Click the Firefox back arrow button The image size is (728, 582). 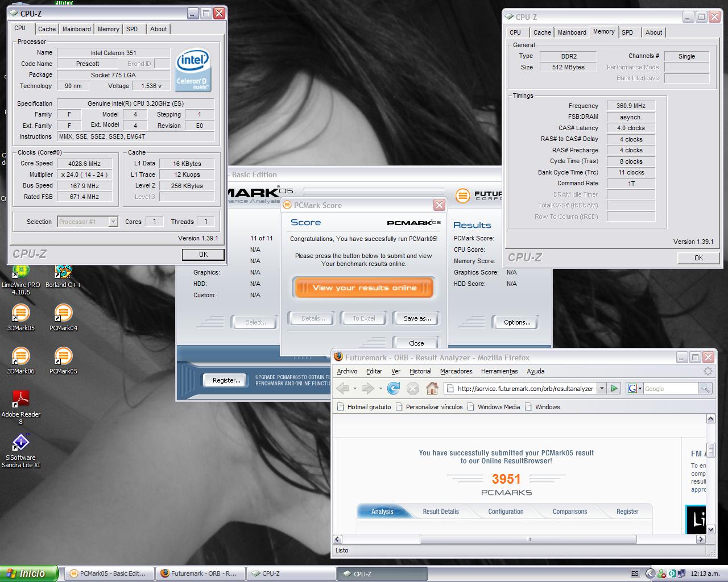click(x=342, y=388)
